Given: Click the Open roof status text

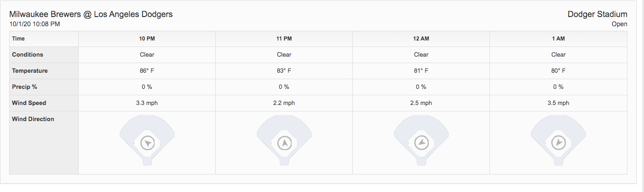Looking at the screenshot, I should click(619, 24).
